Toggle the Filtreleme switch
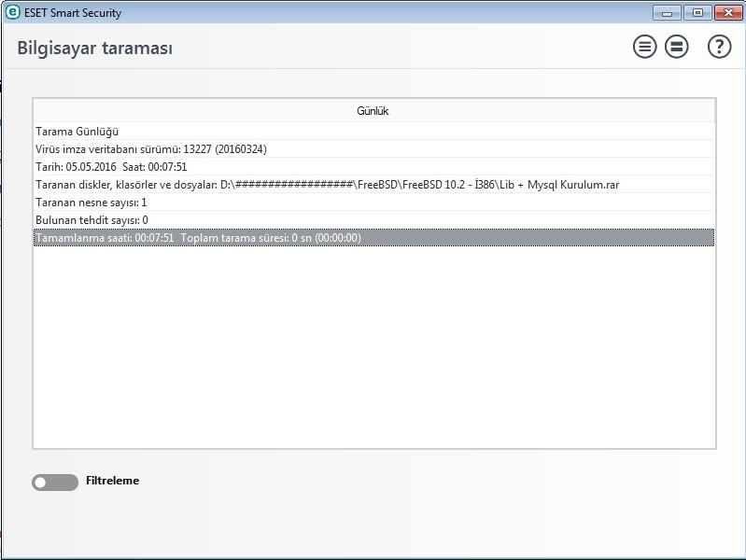746x560 pixels. [x=55, y=482]
